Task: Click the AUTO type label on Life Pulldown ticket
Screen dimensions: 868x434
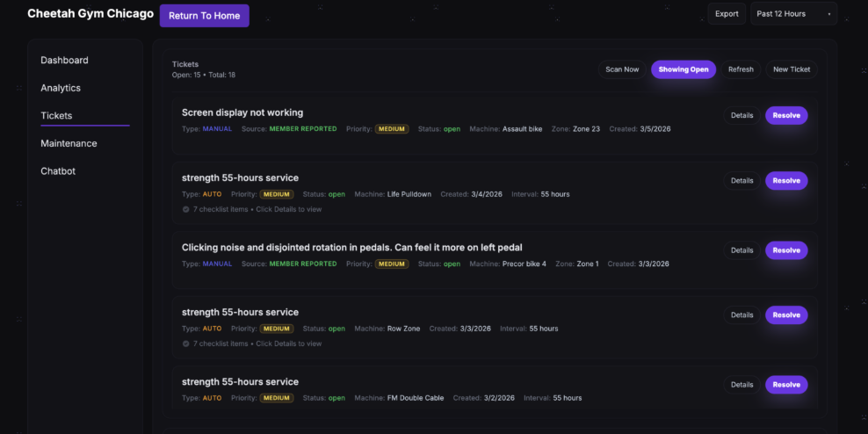Action: tap(212, 194)
